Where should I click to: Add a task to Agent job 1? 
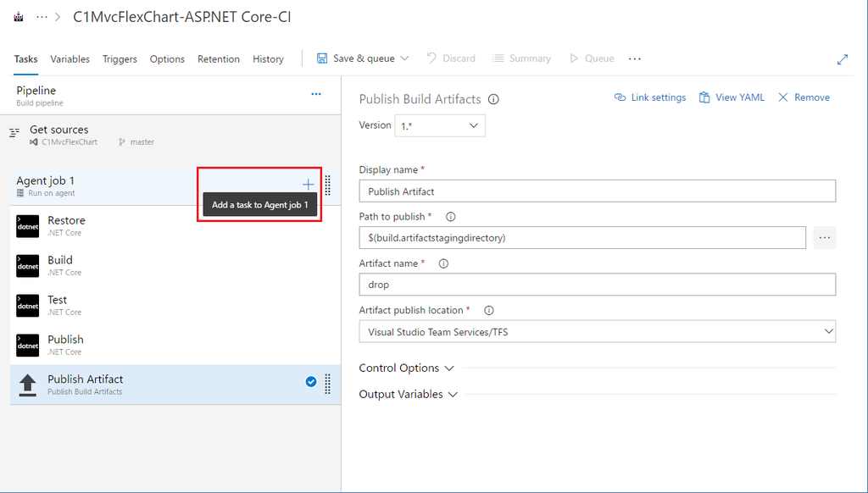click(308, 185)
